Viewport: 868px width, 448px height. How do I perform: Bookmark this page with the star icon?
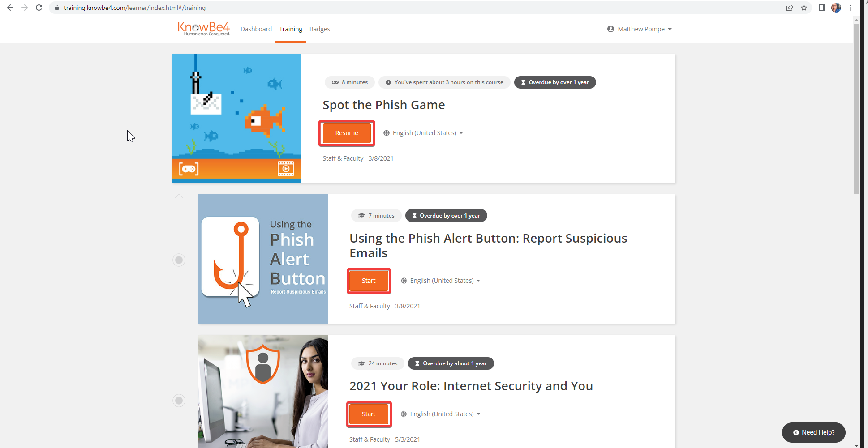click(804, 8)
